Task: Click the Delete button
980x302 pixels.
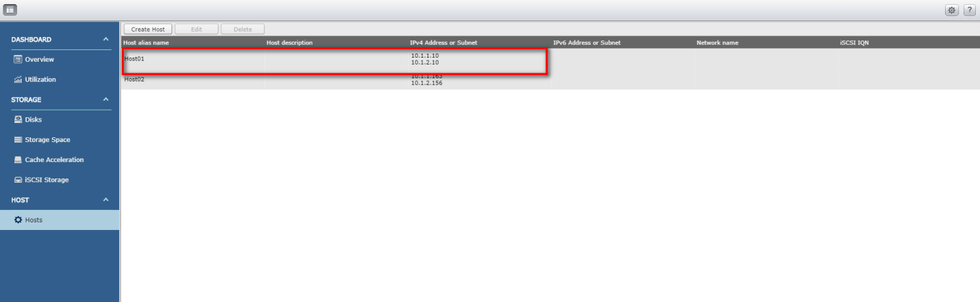Action: tap(243, 30)
